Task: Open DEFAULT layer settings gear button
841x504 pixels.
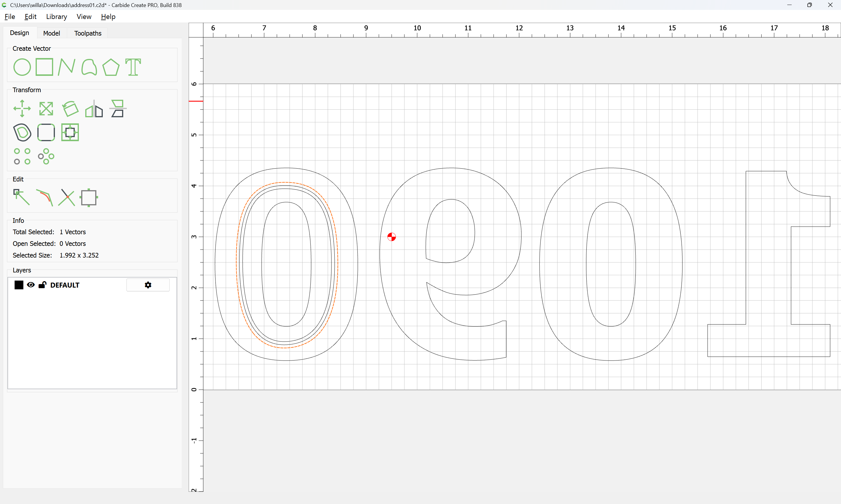Action: pos(148,285)
